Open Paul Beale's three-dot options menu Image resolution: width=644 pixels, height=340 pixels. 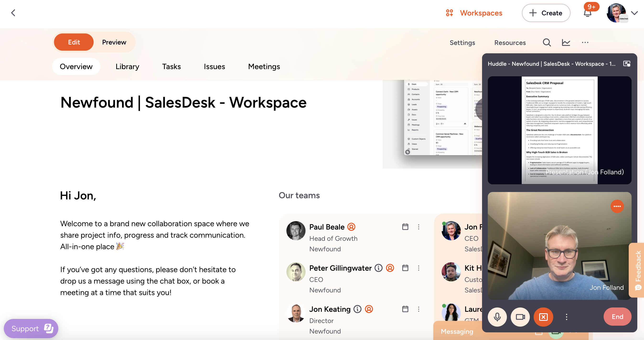419,227
